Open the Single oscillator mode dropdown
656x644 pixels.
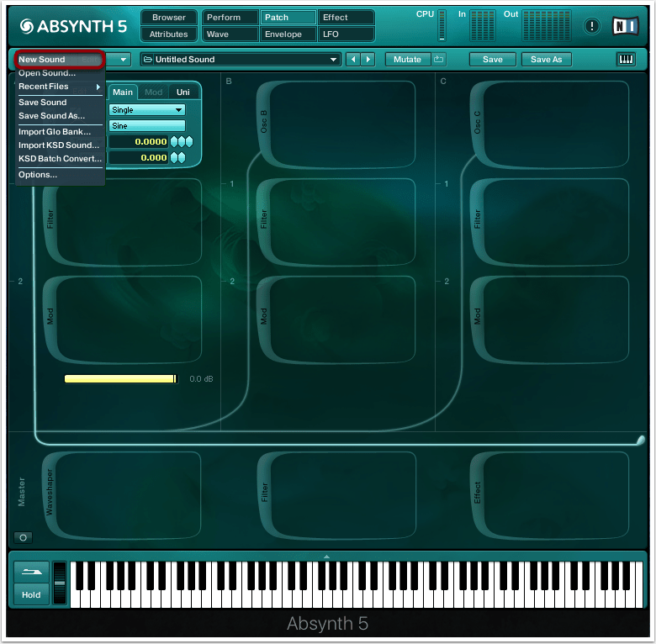point(146,110)
